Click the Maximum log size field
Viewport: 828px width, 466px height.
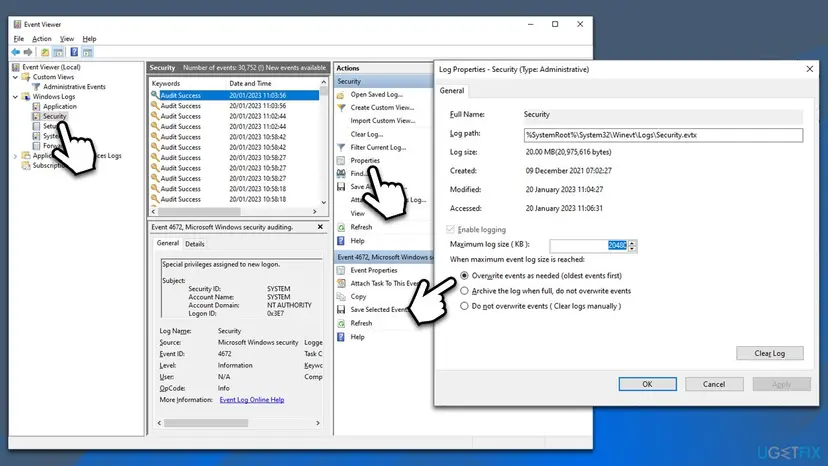pos(589,246)
